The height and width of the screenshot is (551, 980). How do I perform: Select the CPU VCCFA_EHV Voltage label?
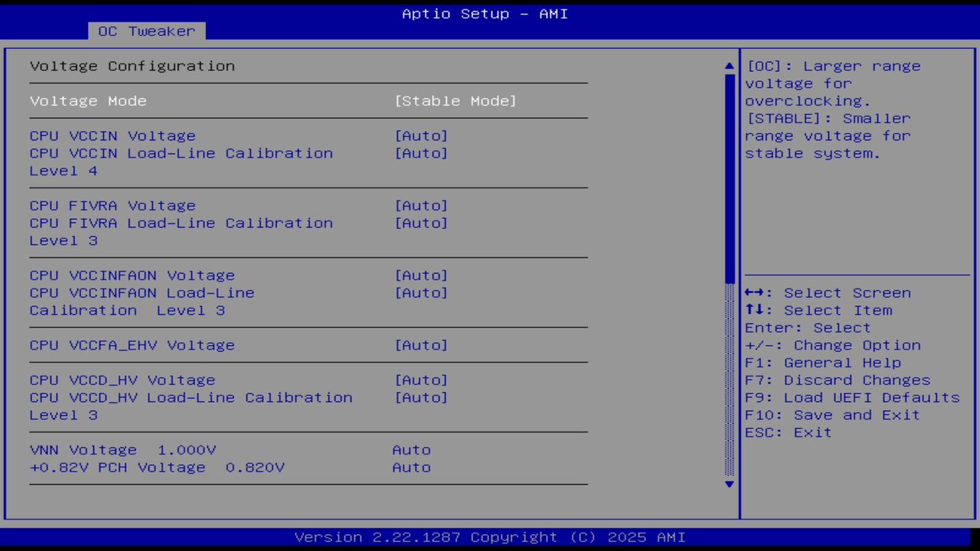tap(132, 345)
